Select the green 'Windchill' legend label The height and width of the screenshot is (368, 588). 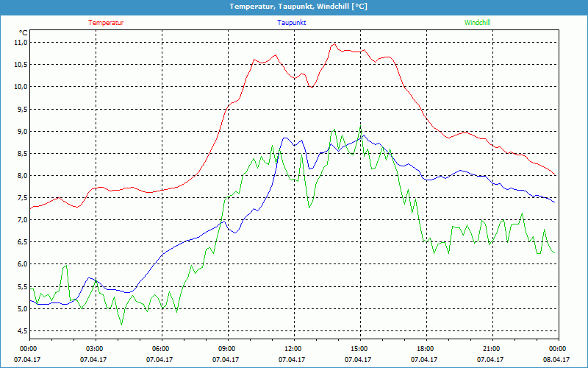pos(477,23)
